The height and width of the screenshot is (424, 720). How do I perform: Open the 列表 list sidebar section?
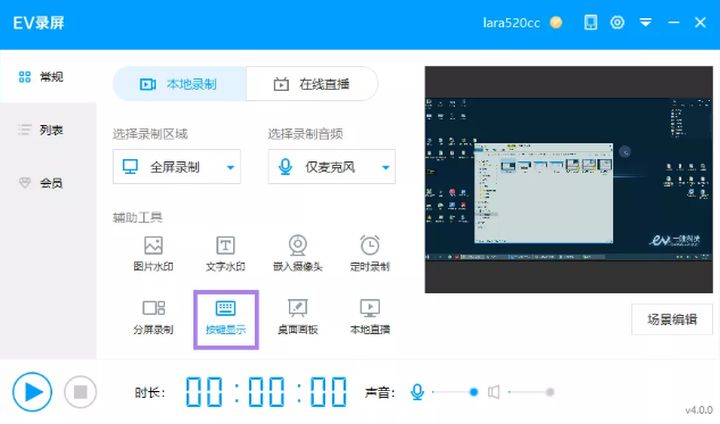click(x=48, y=130)
